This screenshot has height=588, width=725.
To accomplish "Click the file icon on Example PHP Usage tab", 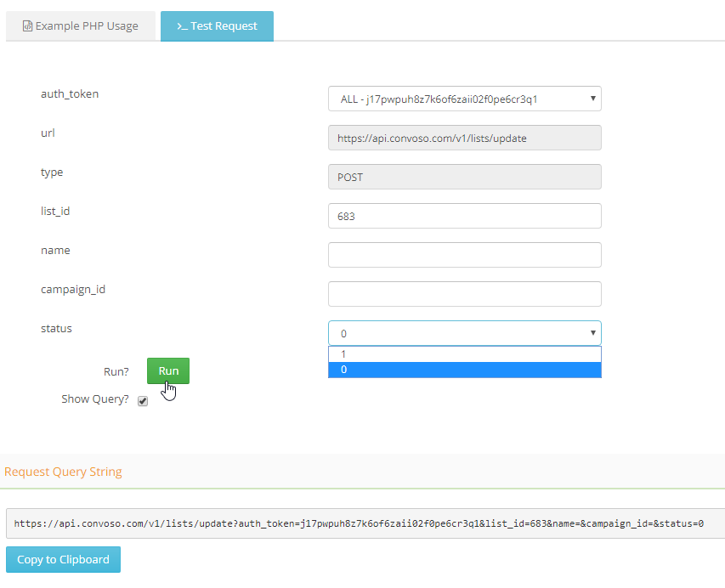I will coord(27,26).
